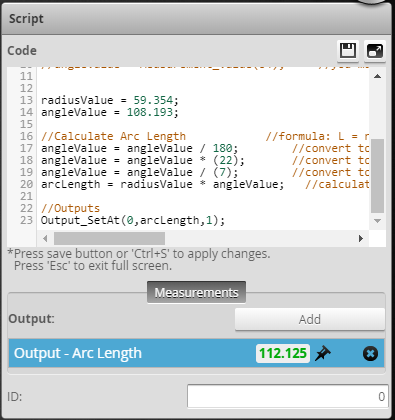Viewport: 395px width, 420px height.
Task: Click the angleValue / (7) line
Action: point(140,172)
